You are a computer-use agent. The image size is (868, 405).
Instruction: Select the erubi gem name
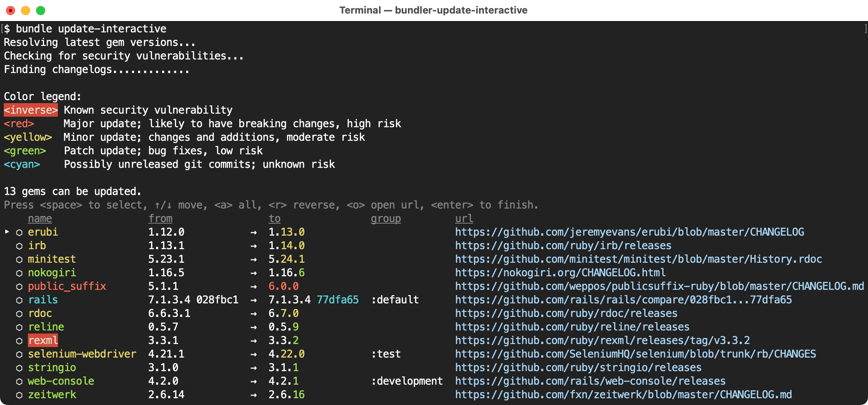pos(43,232)
